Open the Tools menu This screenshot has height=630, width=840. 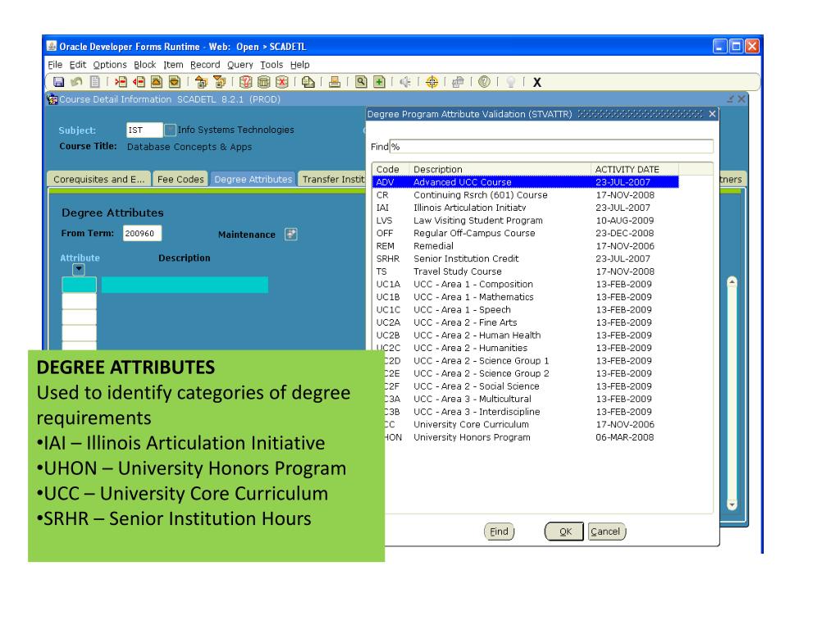tap(272, 65)
